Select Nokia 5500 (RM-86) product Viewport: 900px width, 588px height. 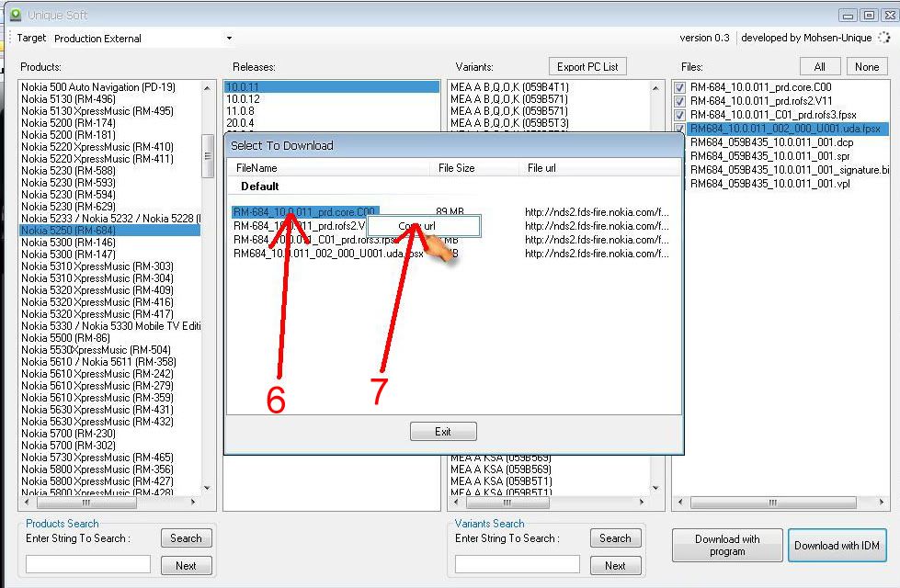pyautogui.click(x=65, y=338)
